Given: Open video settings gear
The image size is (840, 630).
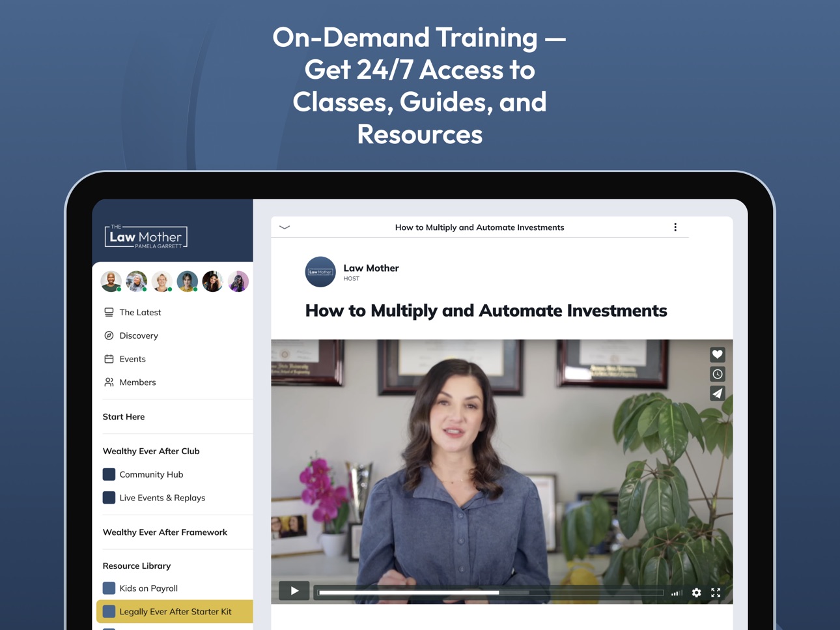Looking at the screenshot, I should [x=697, y=593].
